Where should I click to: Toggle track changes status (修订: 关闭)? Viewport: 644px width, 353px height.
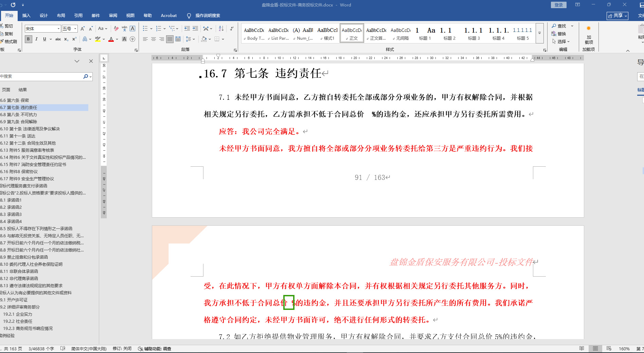(x=122, y=349)
